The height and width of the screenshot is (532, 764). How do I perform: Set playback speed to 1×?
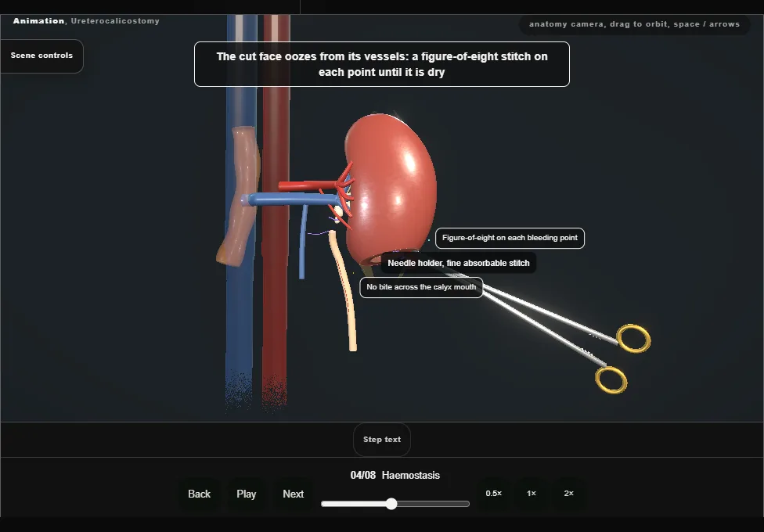click(531, 494)
